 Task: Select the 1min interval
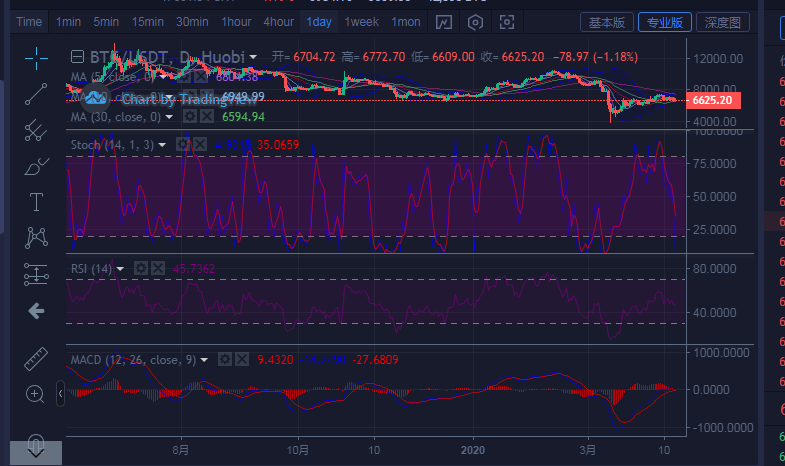click(69, 22)
